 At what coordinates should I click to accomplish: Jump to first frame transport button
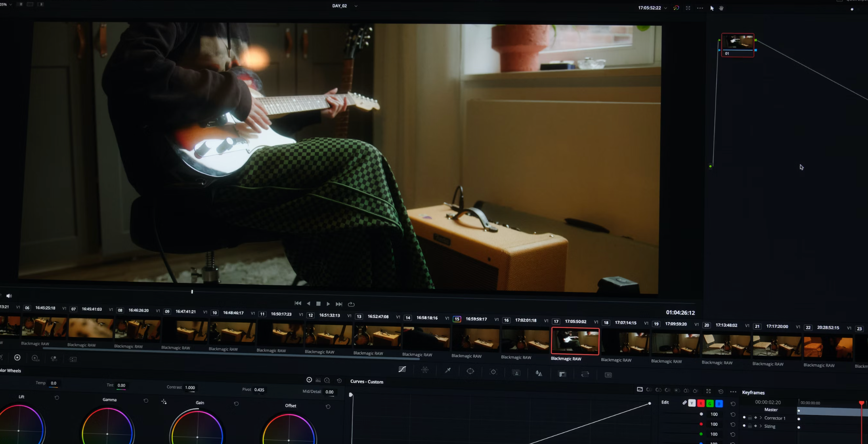pos(298,303)
